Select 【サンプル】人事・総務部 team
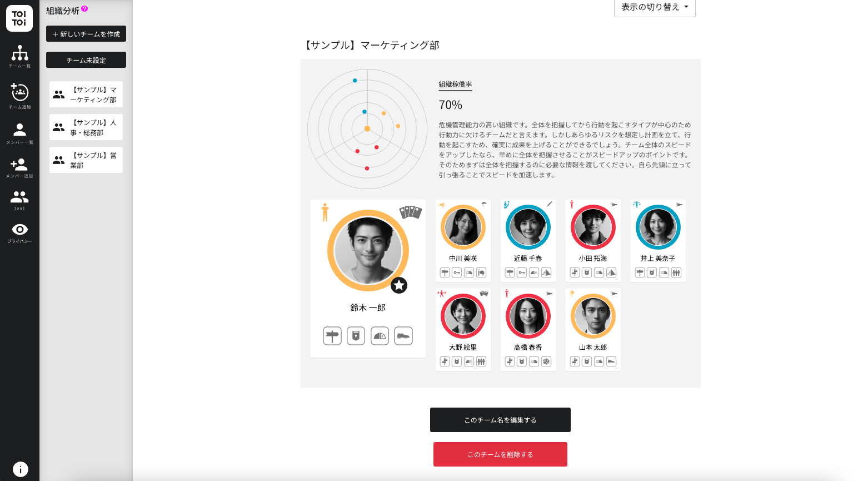The width and height of the screenshot is (868, 481). (x=86, y=127)
